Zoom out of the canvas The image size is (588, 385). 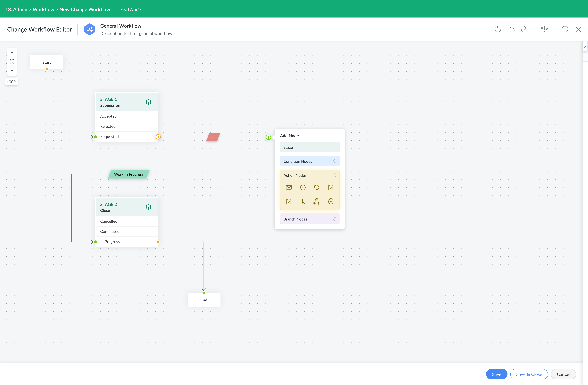[12, 71]
